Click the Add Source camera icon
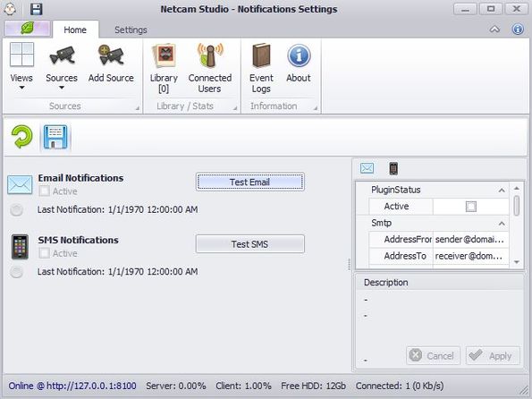532x399 pixels. click(111, 55)
